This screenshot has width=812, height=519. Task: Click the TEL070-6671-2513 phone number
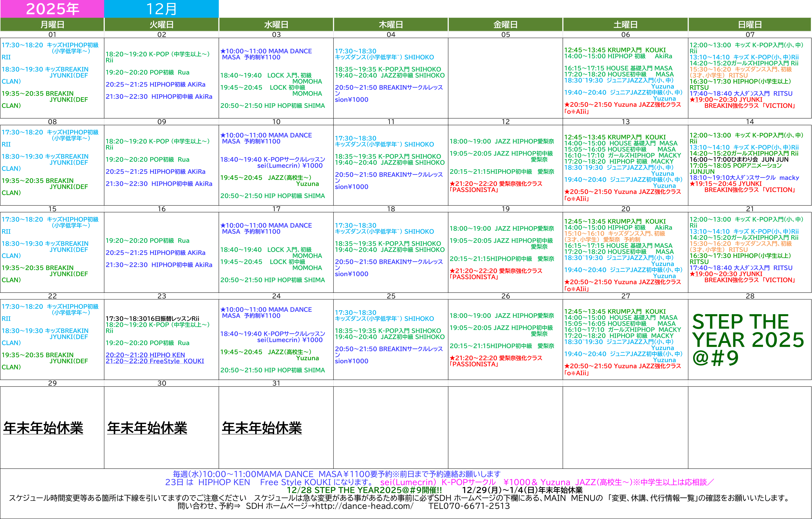(469, 506)
